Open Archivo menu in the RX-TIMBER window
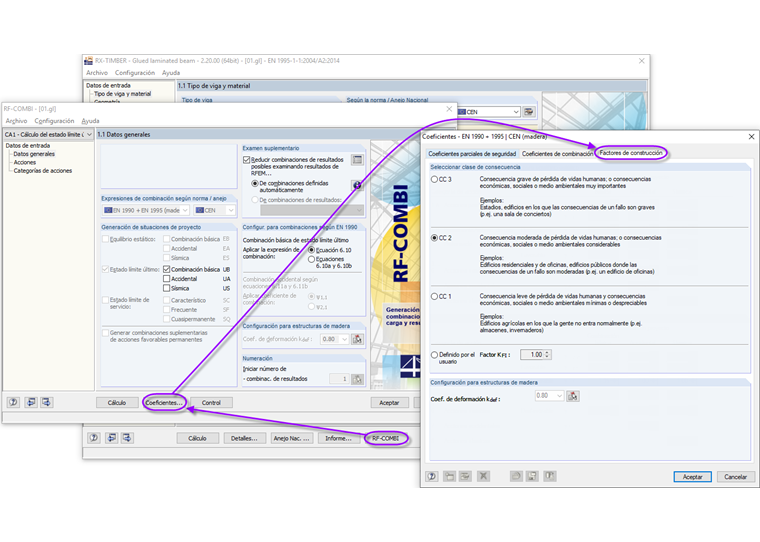Viewport: 760px width, 542px height. point(97,73)
